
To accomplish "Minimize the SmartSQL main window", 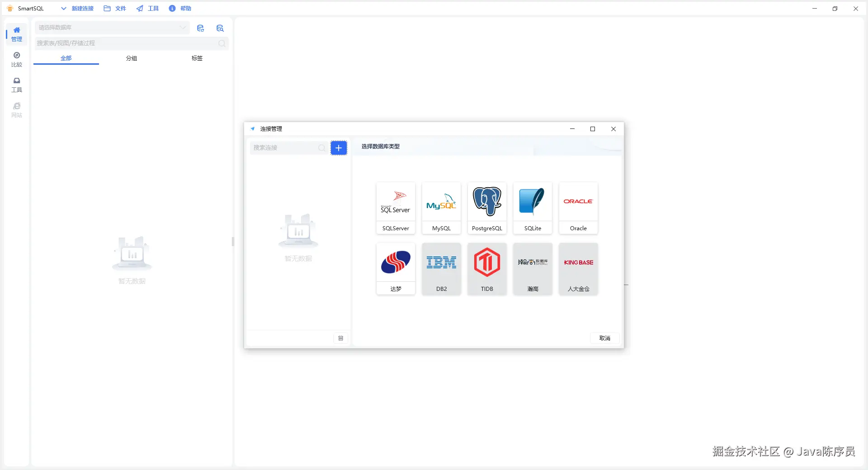I will pos(815,9).
